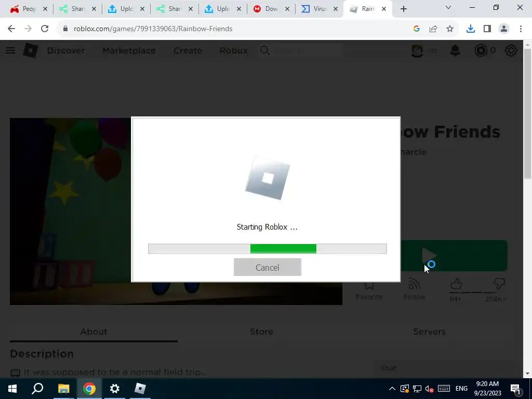Open a new tab with plus button
Screen dimensions: 532x399
pyautogui.click(x=403, y=9)
